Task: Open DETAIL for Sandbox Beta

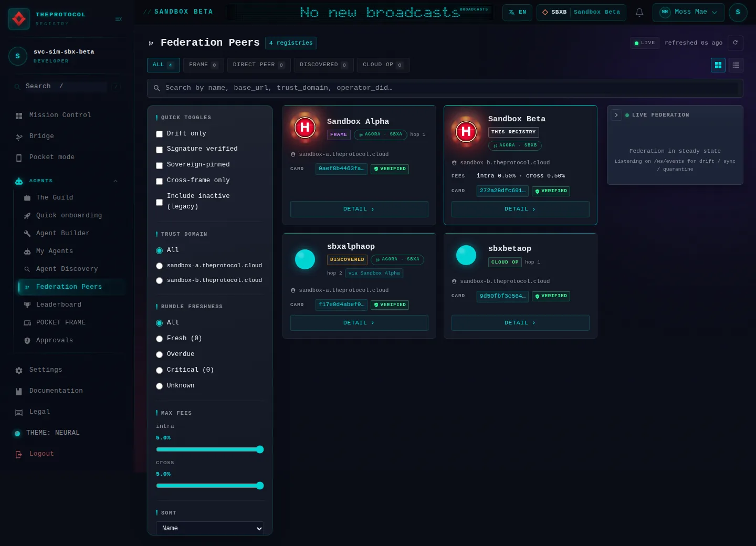Action: [x=520, y=209]
